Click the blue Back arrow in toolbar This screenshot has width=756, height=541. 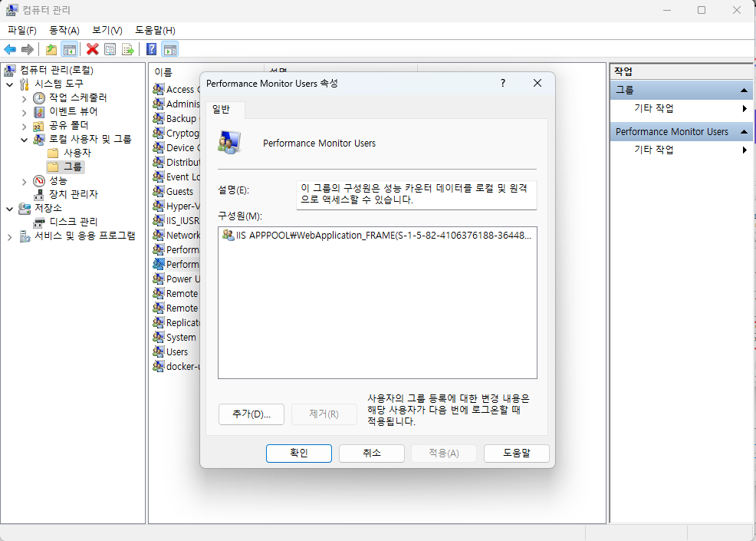click(x=10, y=49)
